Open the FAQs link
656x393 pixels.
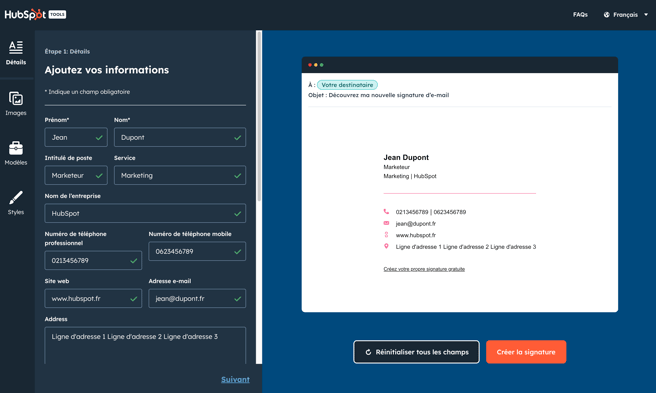580,15
